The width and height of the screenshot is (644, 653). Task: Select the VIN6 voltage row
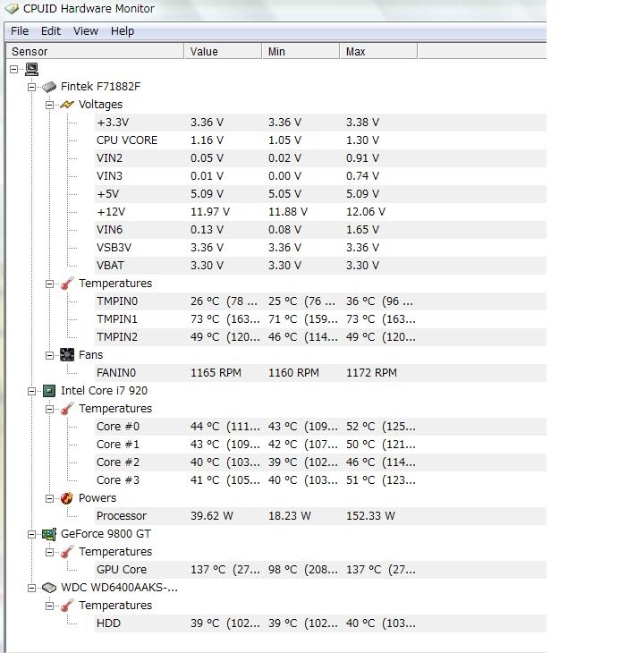(x=320, y=230)
